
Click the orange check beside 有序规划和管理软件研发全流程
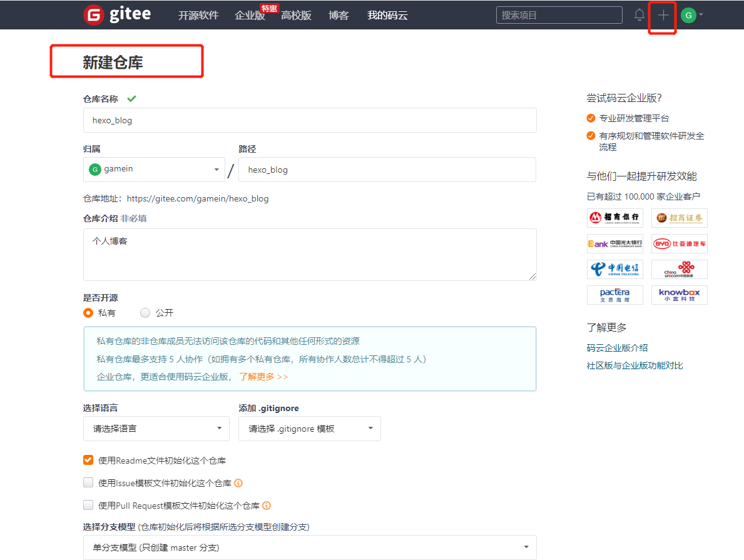click(x=591, y=136)
